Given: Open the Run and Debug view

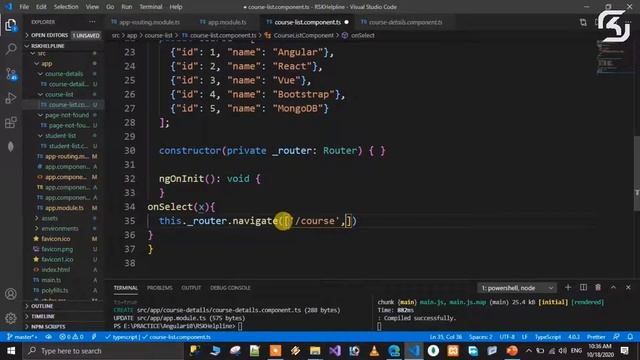Looking at the screenshot, I should coord(11,98).
